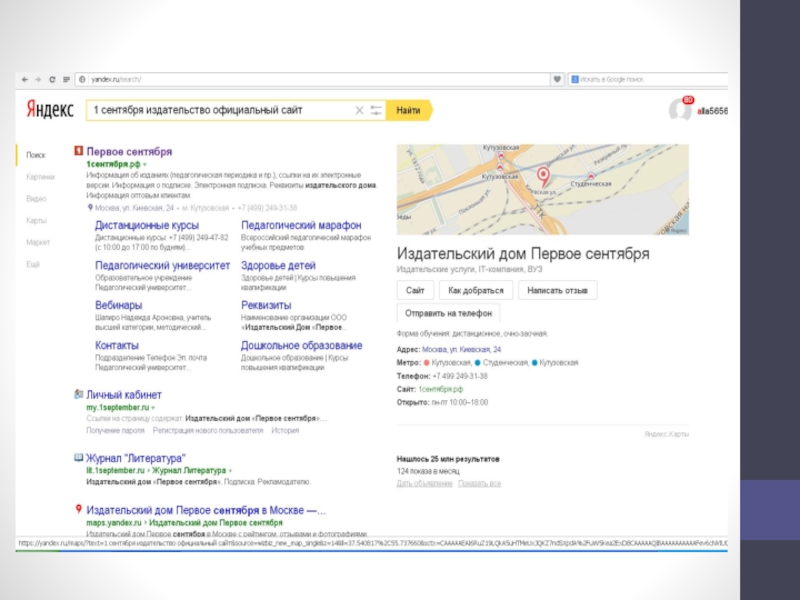Click Показать все link
The height and width of the screenshot is (600, 800).
[479, 483]
